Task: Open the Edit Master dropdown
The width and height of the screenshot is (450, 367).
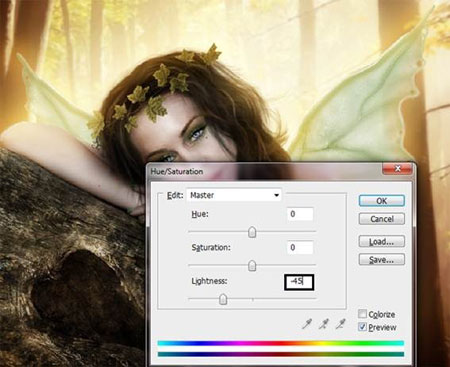Action: (234, 195)
